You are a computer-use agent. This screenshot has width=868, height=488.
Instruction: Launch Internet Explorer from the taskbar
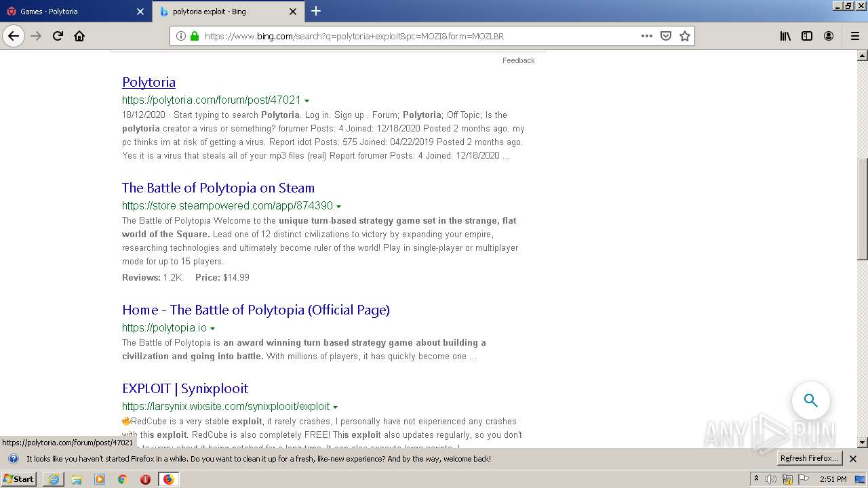click(x=54, y=479)
